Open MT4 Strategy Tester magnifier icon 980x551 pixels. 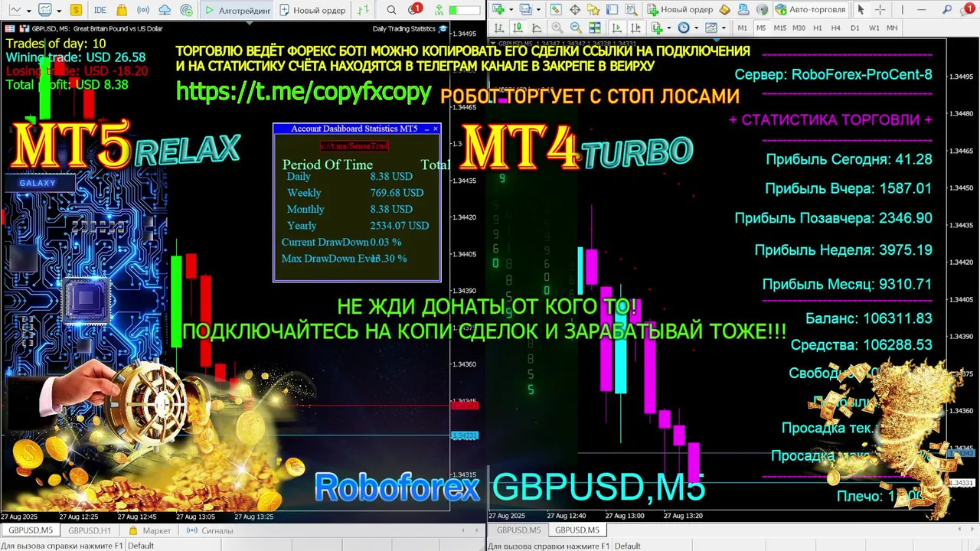(631, 9)
